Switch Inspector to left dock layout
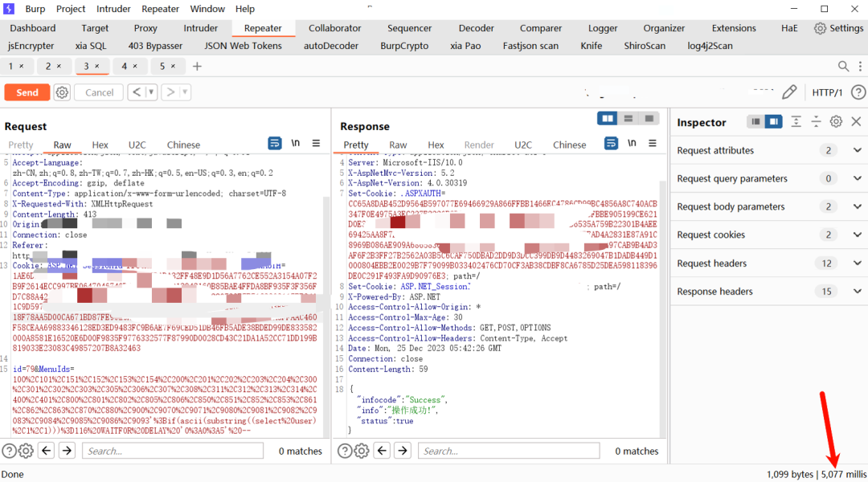The image size is (868, 482). click(755, 122)
